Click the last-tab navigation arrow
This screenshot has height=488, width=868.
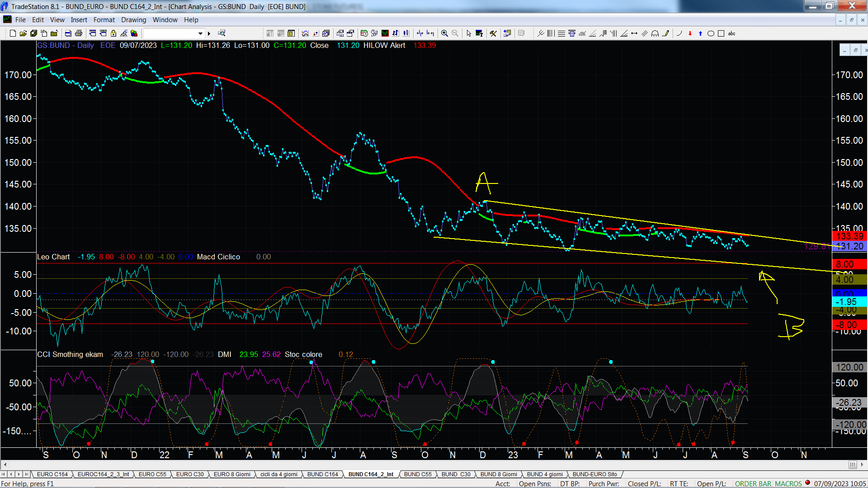(x=26, y=474)
